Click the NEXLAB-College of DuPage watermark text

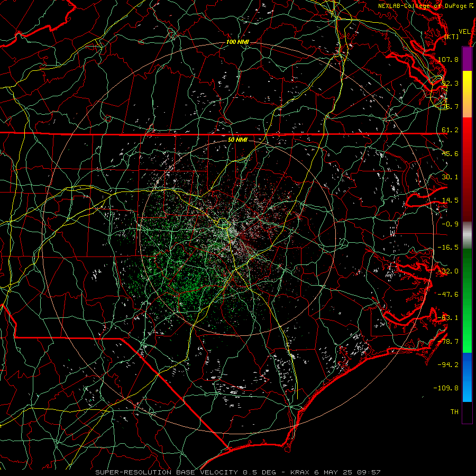click(426, 6)
